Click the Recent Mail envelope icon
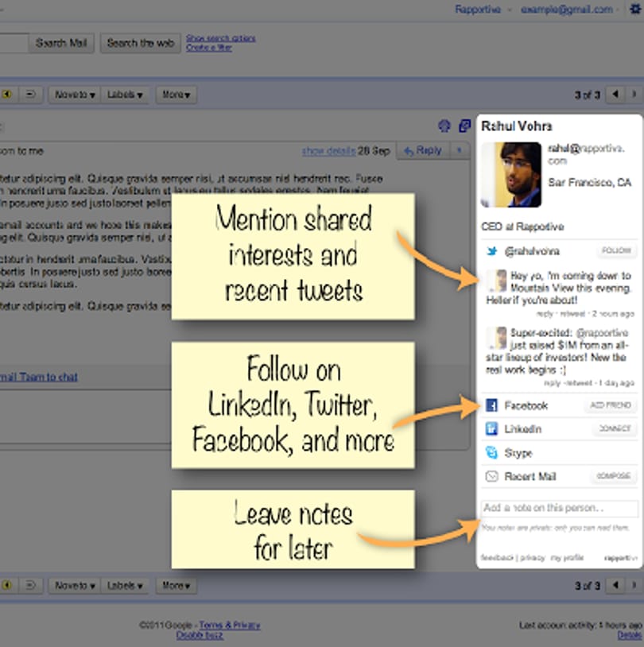This screenshot has height=647, width=644. pyautogui.click(x=491, y=476)
